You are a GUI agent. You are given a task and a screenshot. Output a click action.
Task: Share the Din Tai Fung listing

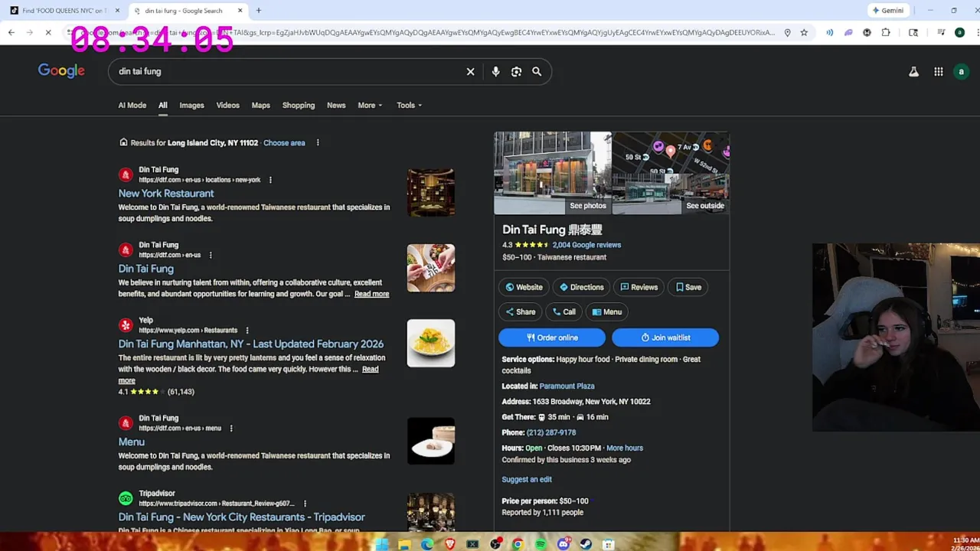point(520,311)
